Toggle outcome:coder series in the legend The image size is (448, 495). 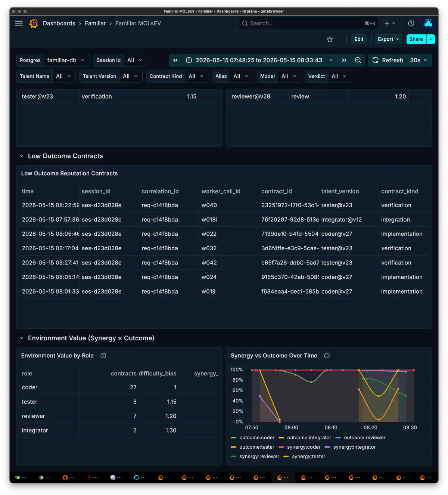pos(257,437)
